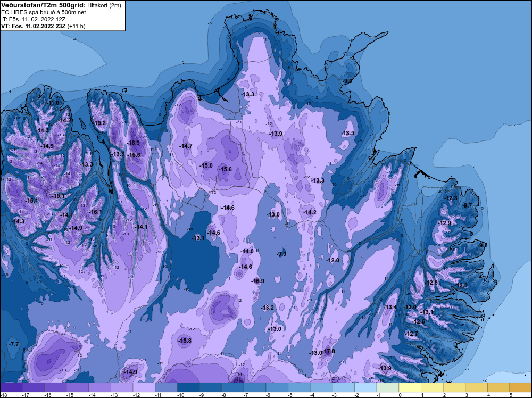
Task: Click the -12.9 temperature value
Action: pos(444,223)
